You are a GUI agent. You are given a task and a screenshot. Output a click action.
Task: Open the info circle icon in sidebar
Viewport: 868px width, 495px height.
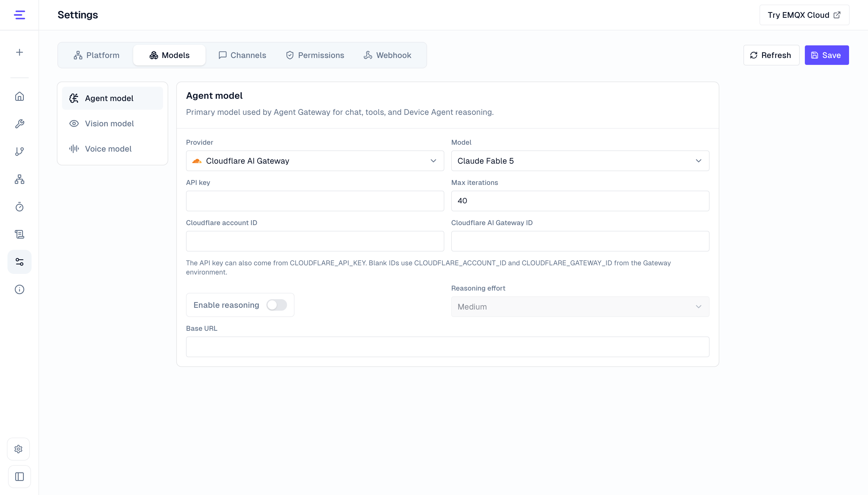tap(19, 289)
